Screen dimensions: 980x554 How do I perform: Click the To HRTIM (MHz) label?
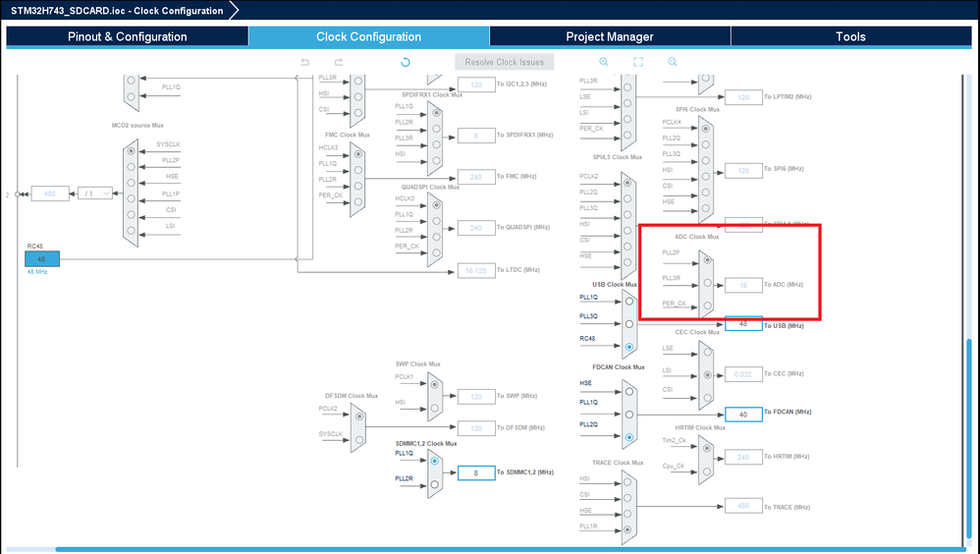pos(787,457)
